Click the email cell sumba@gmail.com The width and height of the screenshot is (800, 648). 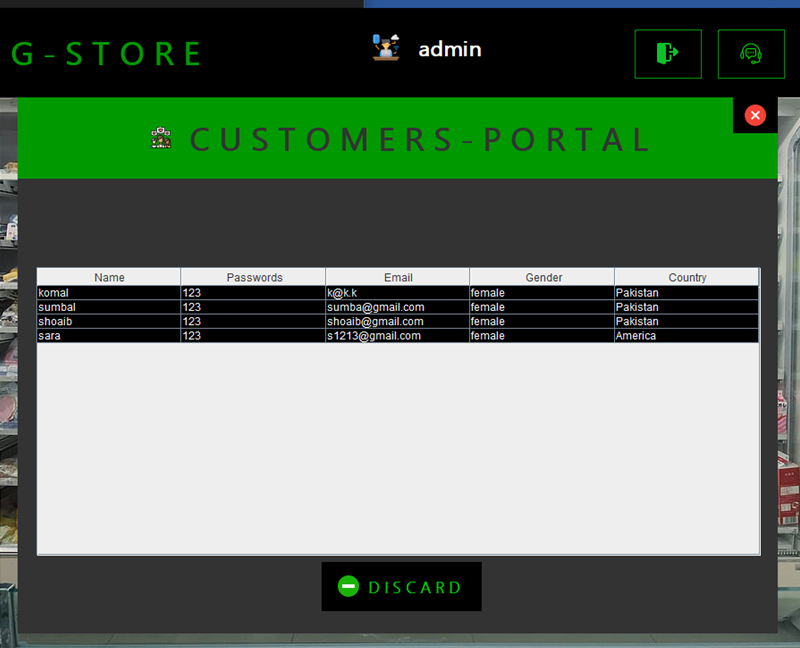tap(397, 307)
